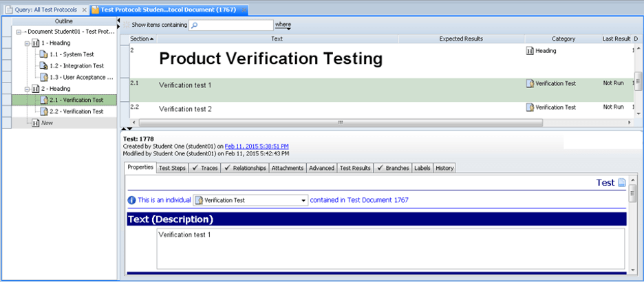The image size is (644, 282).
Task: Open the Traces tab
Action: (x=204, y=168)
